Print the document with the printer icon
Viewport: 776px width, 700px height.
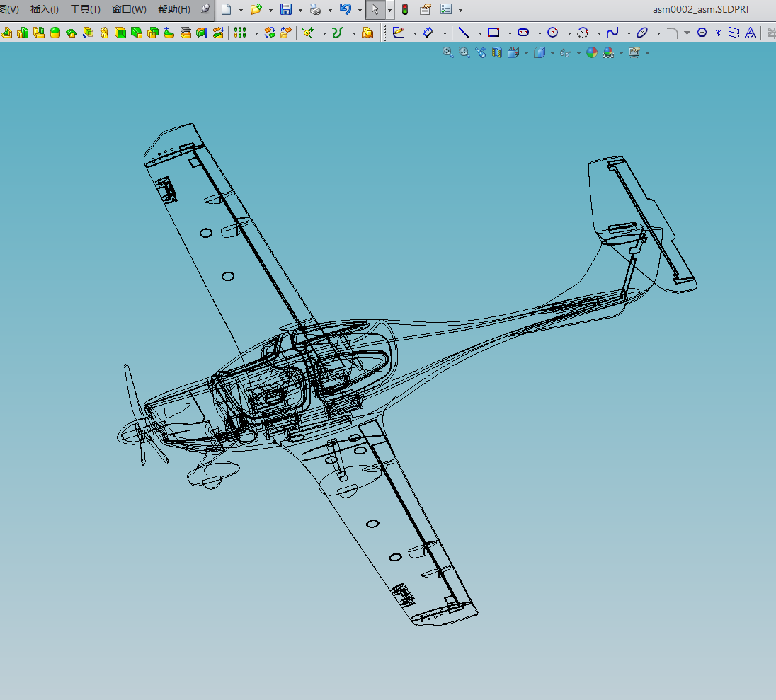(x=315, y=9)
